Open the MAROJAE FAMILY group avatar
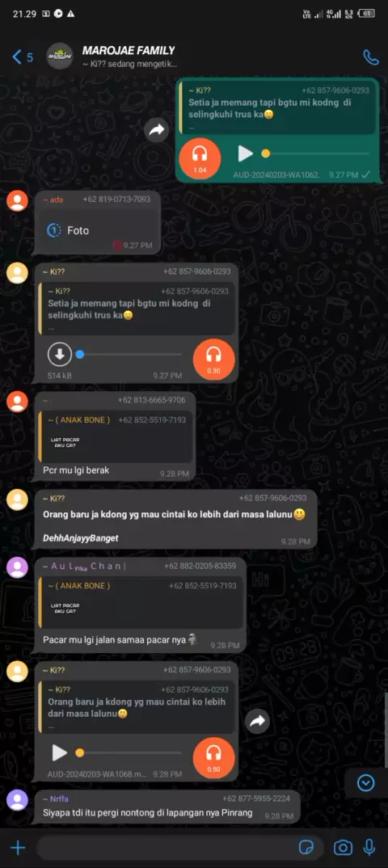Screen dimensions: 388x868 tap(59, 57)
